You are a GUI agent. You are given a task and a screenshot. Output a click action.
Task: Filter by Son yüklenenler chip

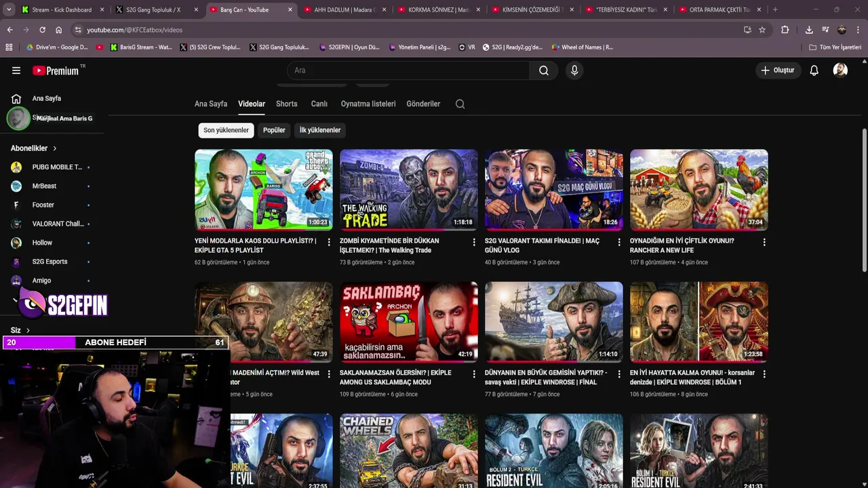pos(226,130)
